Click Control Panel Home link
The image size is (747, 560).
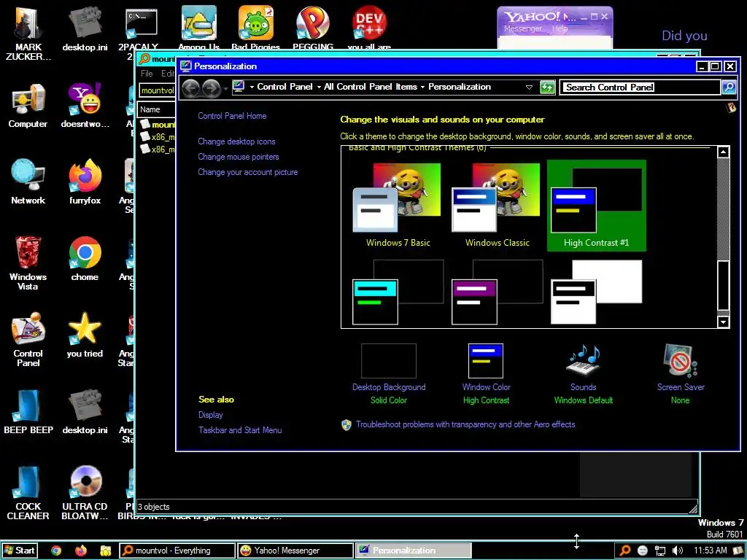point(232,116)
